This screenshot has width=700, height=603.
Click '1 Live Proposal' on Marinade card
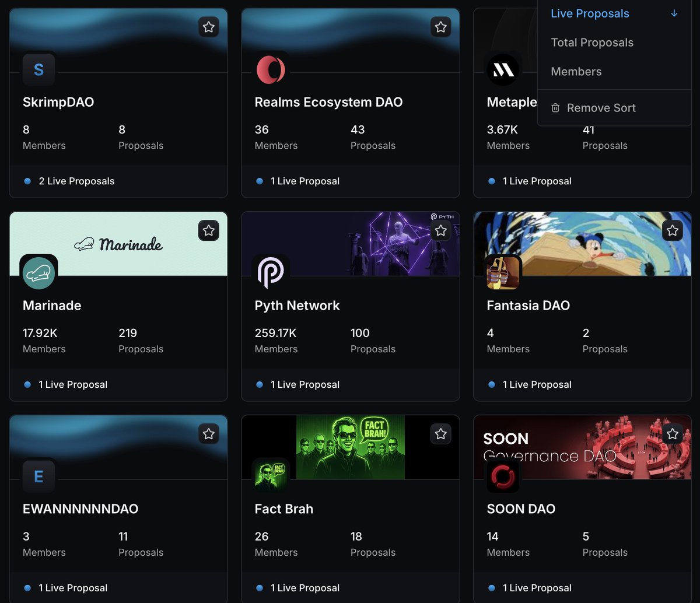[x=73, y=385]
